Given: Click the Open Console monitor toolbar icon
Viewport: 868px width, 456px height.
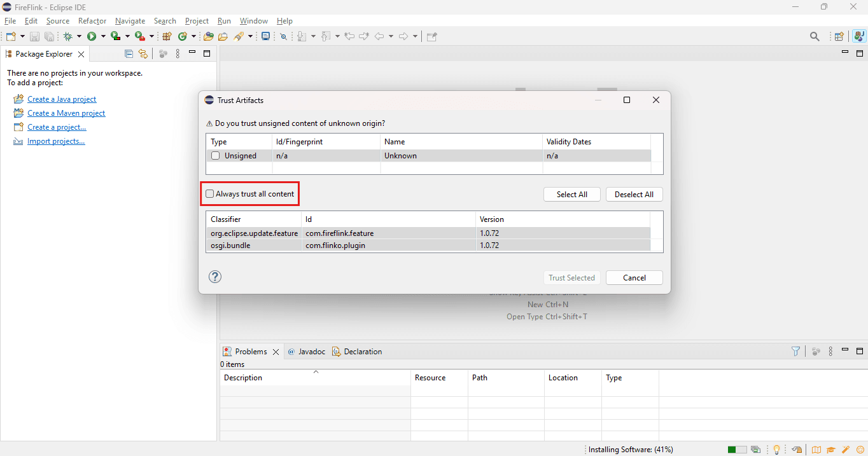Looking at the screenshot, I should 265,37.
